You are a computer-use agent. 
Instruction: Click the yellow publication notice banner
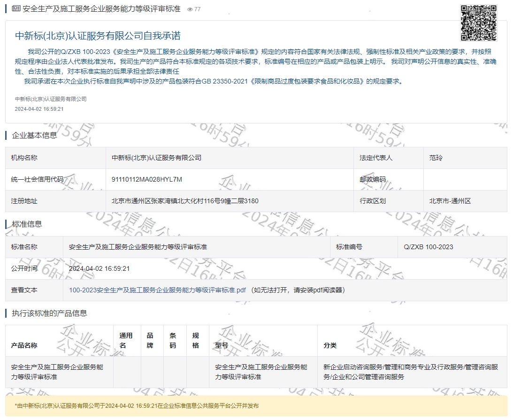click(256, 406)
